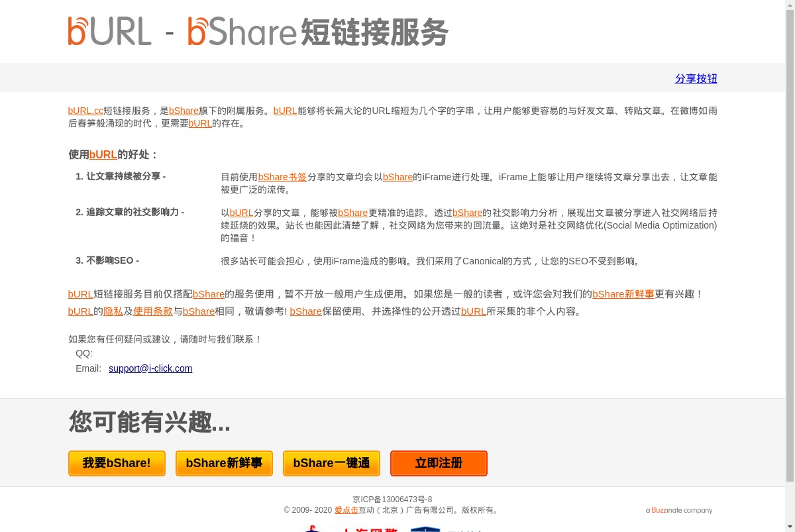Image resolution: width=795 pixels, height=532 pixels.
Task: Click the 您可能有兴趣... heading
Action: [x=150, y=421]
